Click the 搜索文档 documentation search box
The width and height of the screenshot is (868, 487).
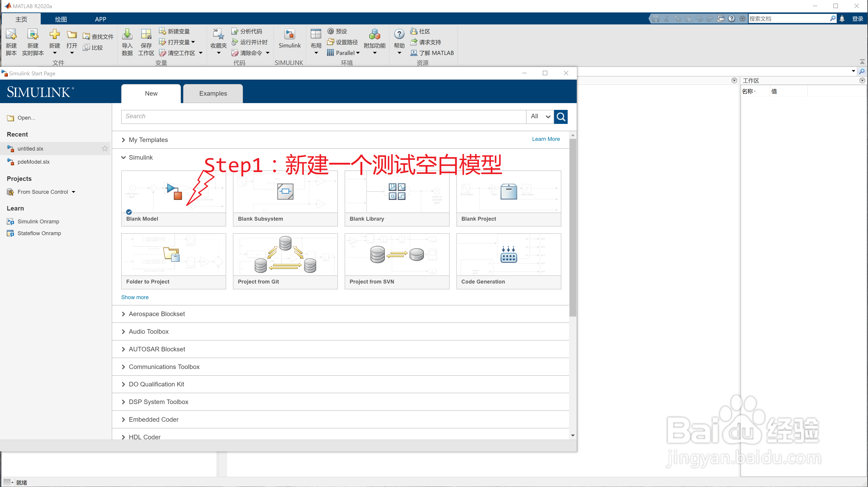click(x=788, y=19)
